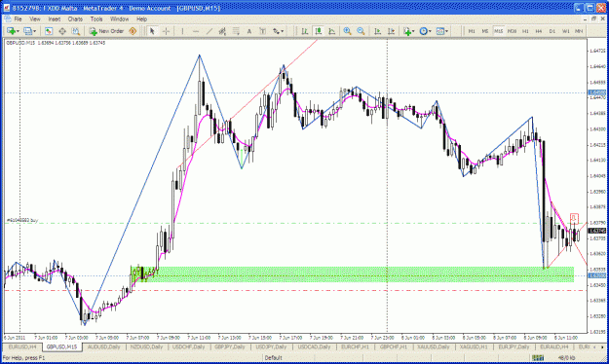This screenshot has width=609, height=364.
Task: Pick the horizontal line drawing tool
Action: click(196, 31)
